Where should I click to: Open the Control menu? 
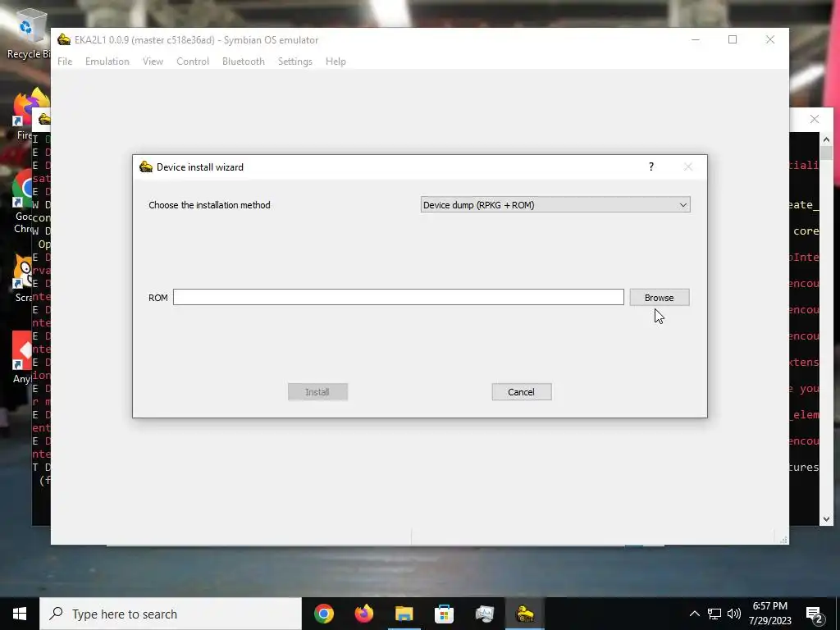(x=193, y=62)
